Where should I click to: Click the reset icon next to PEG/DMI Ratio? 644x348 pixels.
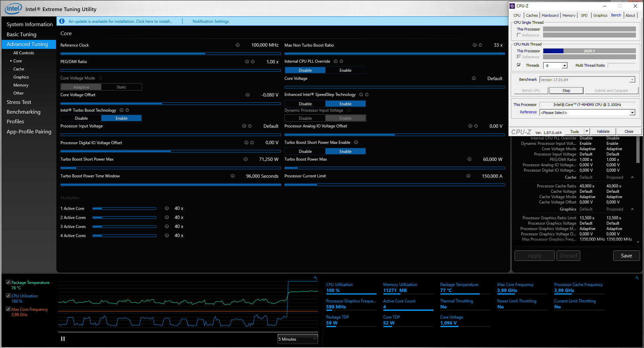pyautogui.click(x=253, y=62)
